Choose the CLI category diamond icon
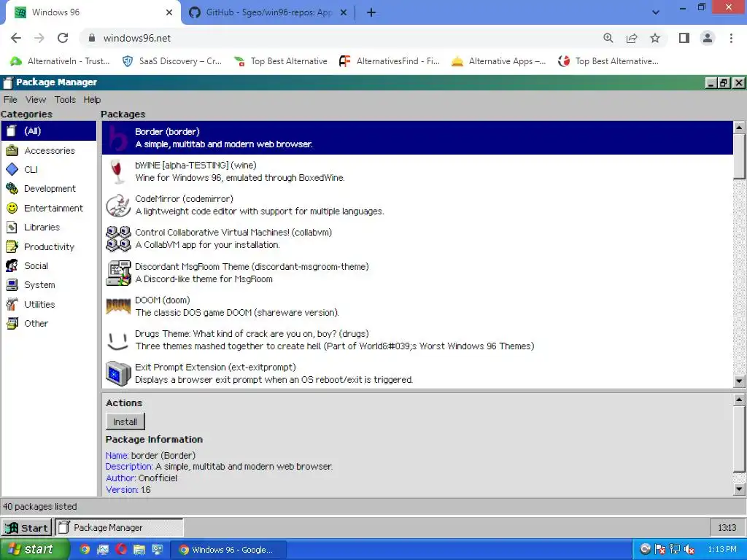Image resolution: width=747 pixels, height=560 pixels. click(12, 169)
